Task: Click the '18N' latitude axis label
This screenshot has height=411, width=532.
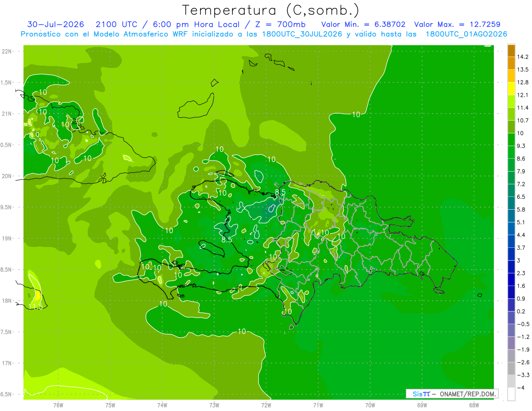Action: 6,301
